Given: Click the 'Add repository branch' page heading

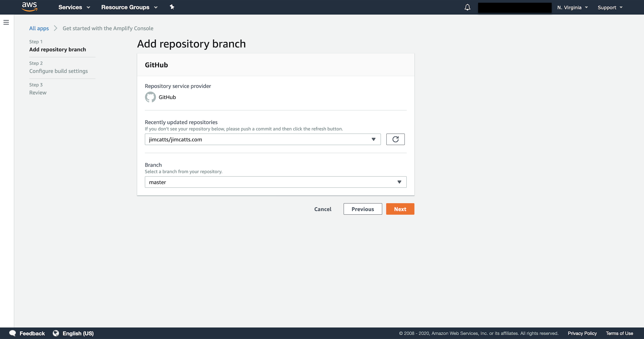Looking at the screenshot, I should click(191, 44).
